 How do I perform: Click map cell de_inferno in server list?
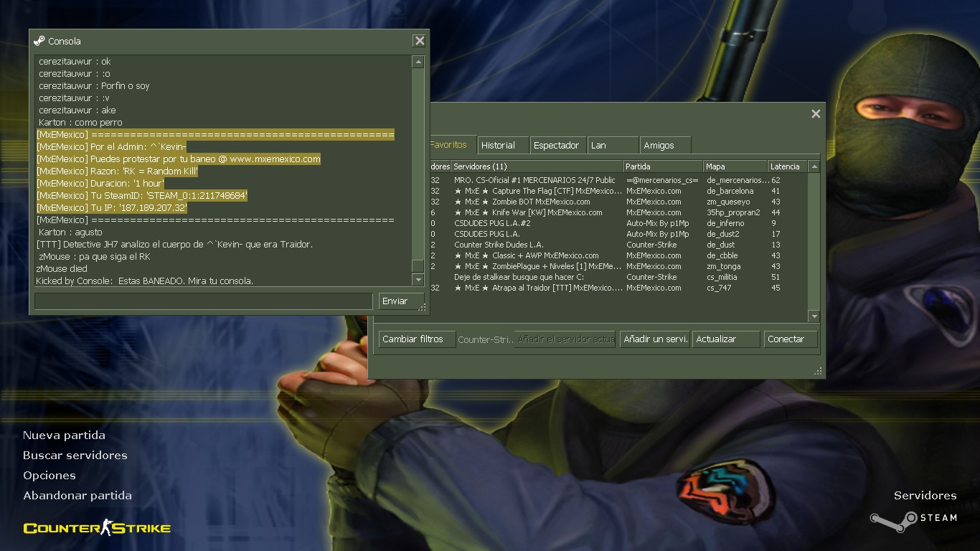[725, 223]
